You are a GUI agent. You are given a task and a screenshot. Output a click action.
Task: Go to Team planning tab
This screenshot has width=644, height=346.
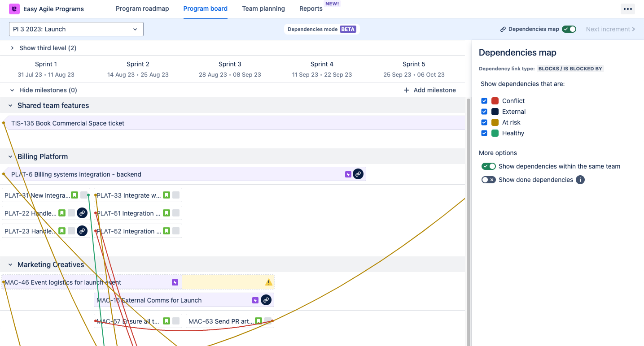pyautogui.click(x=263, y=9)
